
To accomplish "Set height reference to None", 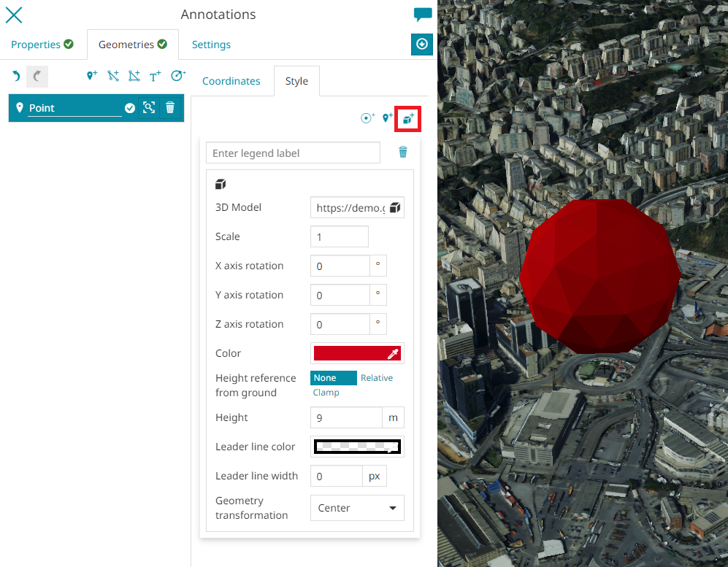I will click(x=333, y=378).
